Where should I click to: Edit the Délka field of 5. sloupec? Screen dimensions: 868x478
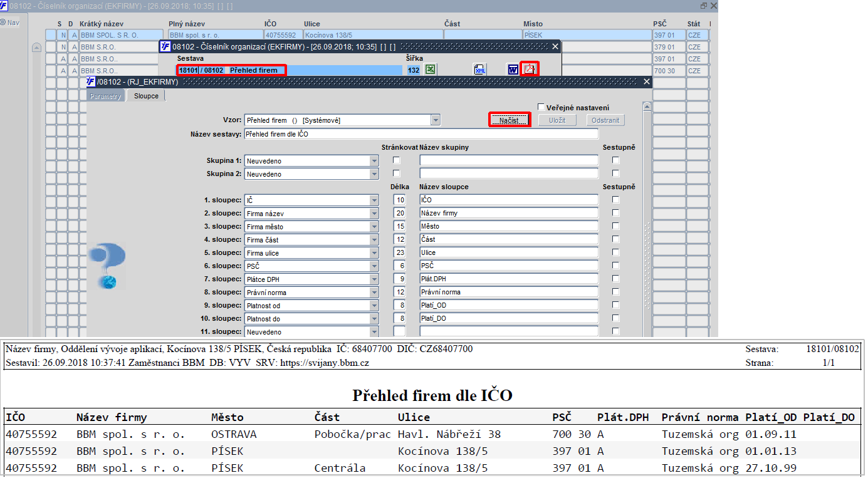click(x=399, y=252)
